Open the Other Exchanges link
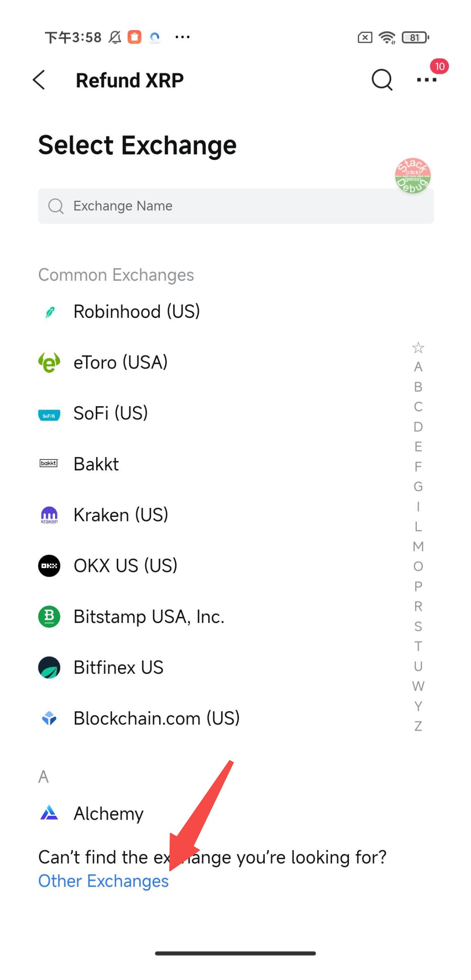Screen dimensions: 471x980 103,881
